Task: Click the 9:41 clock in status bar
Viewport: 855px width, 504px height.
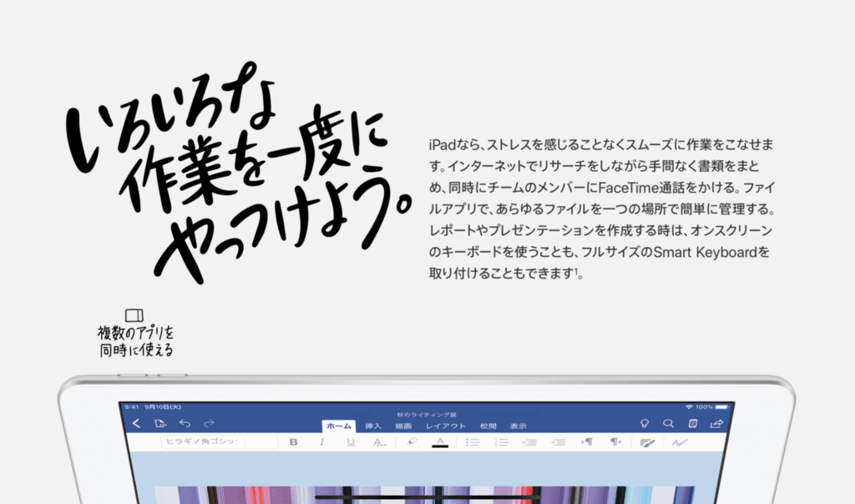Action: 131,407
